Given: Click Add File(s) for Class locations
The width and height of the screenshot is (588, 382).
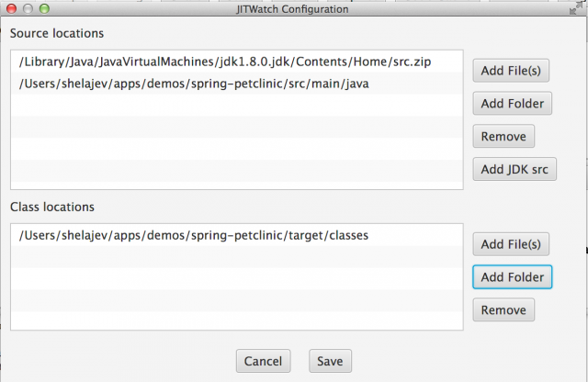Looking at the screenshot, I should click(511, 244).
